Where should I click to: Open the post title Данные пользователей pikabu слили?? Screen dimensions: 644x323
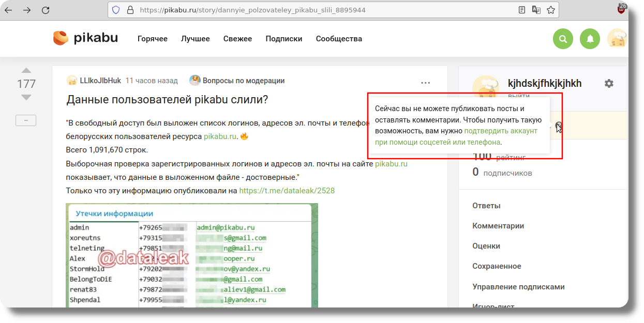[167, 100]
